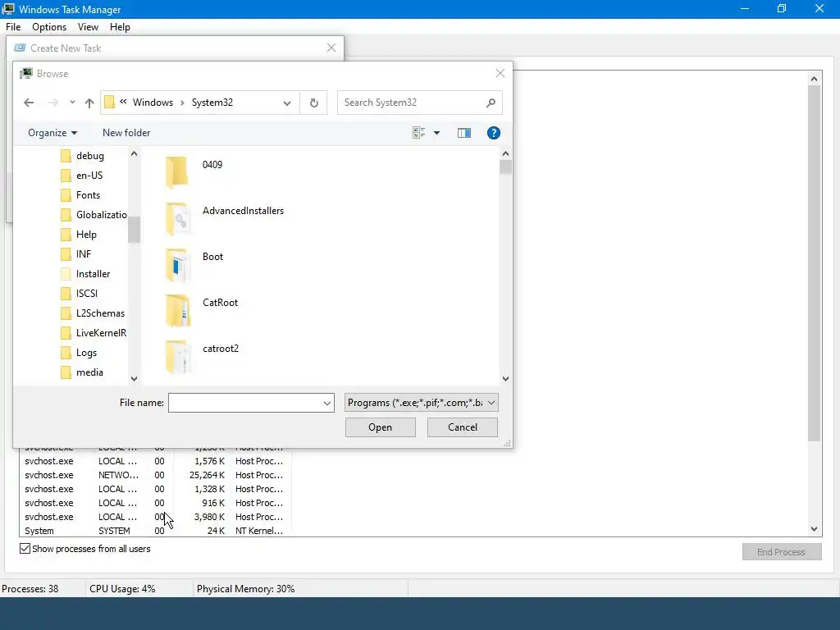Click navigation tree scroll down arrow
Image resolution: width=840 pixels, height=630 pixels.
134,379
